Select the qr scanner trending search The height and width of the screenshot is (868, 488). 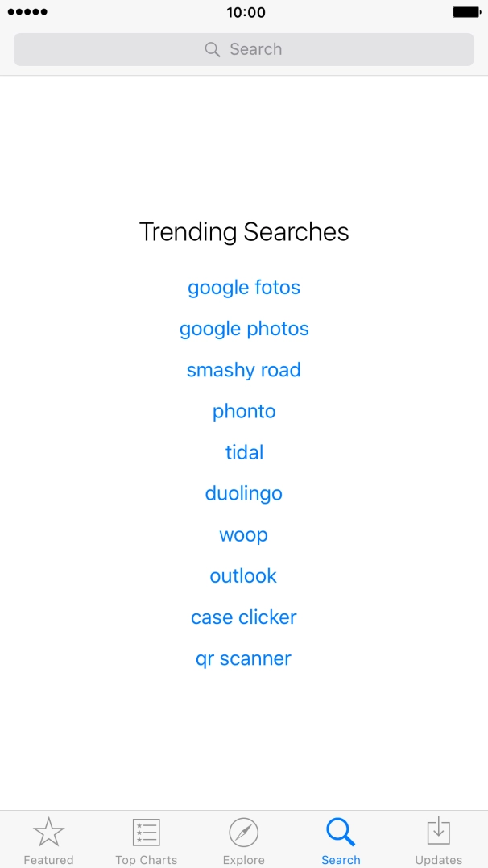243,658
